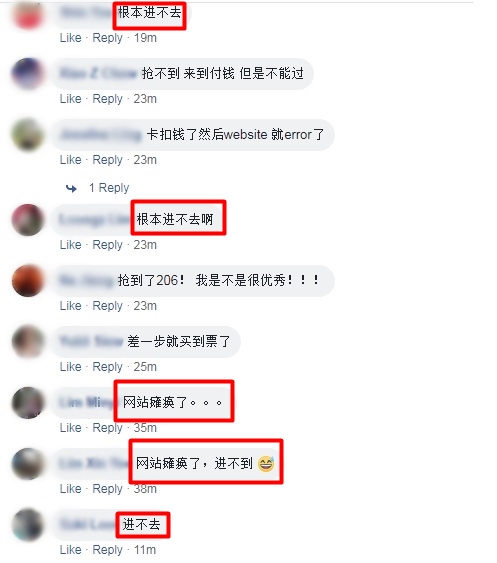
Task: Open the 25m timestamp of the ticket comment
Action: [145, 367]
